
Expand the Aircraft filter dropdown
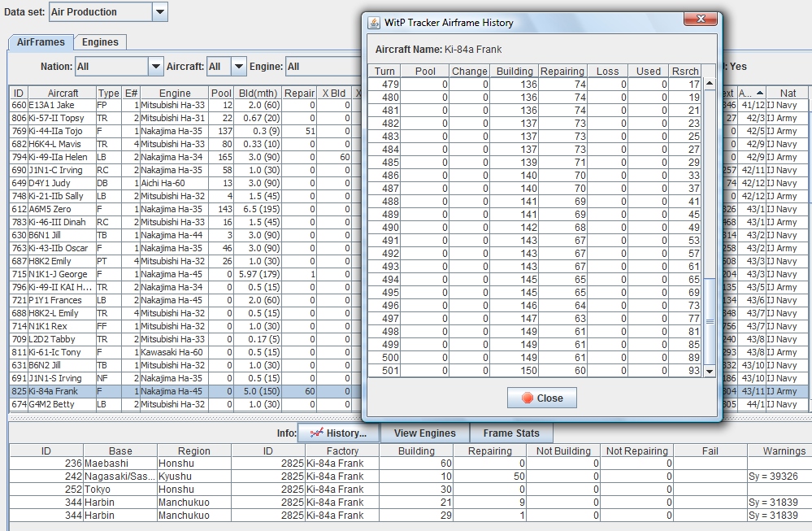(x=238, y=67)
